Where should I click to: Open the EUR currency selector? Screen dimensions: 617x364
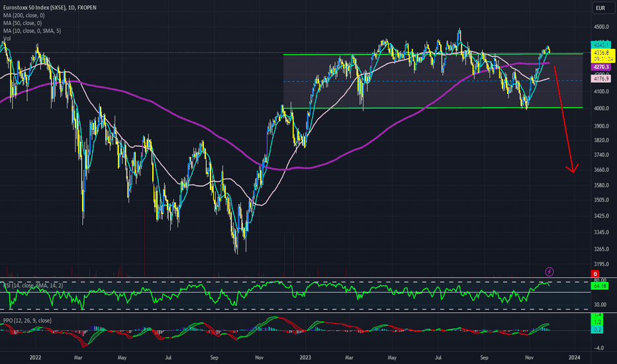(x=604, y=8)
